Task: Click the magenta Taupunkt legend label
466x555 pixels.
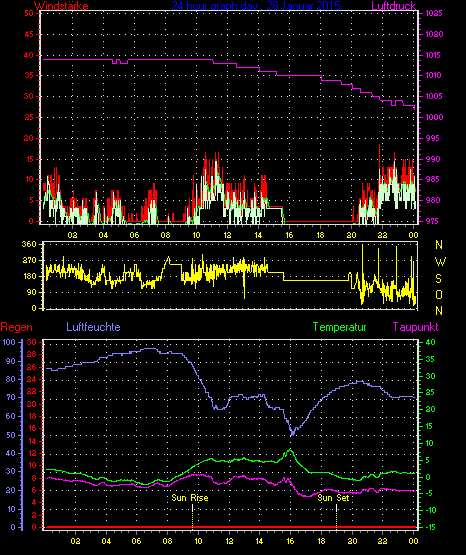Action: (415, 327)
